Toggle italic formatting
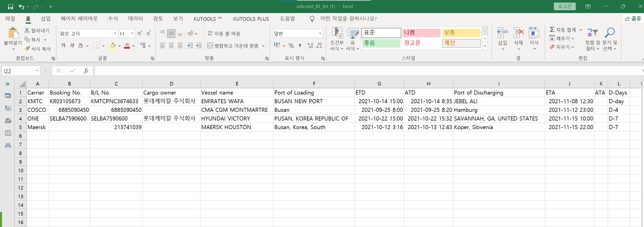 click(x=72, y=46)
